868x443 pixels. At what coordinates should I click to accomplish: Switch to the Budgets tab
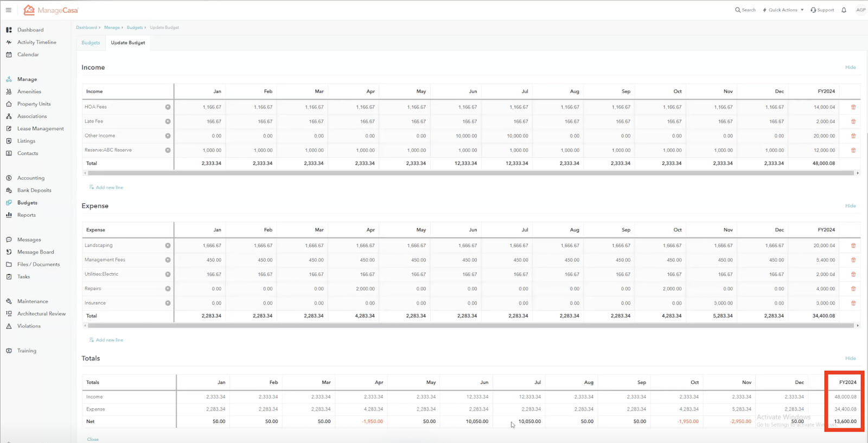(91, 43)
